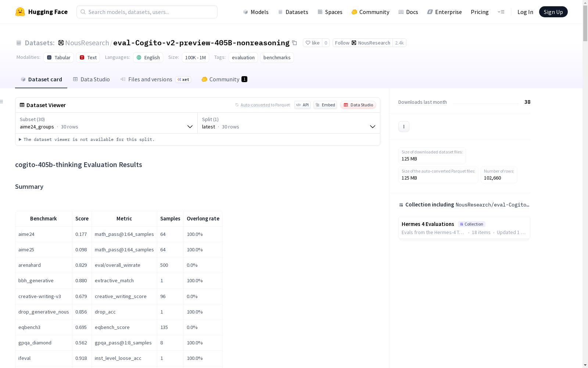Select the English language tag
588x368 pixels.
[x=148, y=57]
